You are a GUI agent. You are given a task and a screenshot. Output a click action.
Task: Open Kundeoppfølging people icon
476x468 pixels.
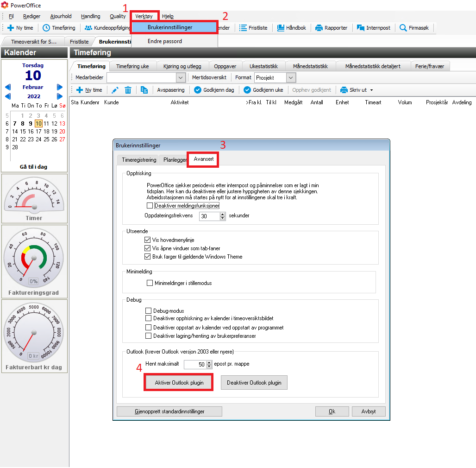(x=88, y=28)
